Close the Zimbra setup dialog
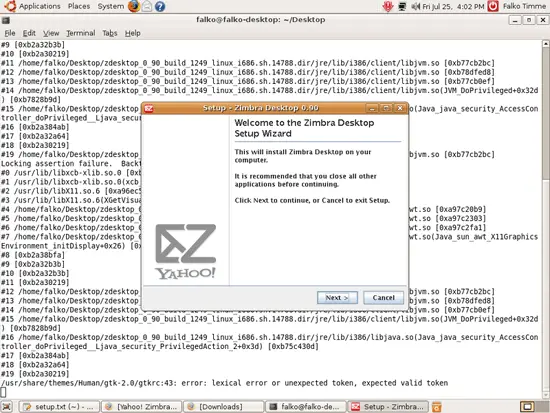Image resolution: width=550 pixels, height=413 pixels. pyautogui.click(x=400, y=108)
